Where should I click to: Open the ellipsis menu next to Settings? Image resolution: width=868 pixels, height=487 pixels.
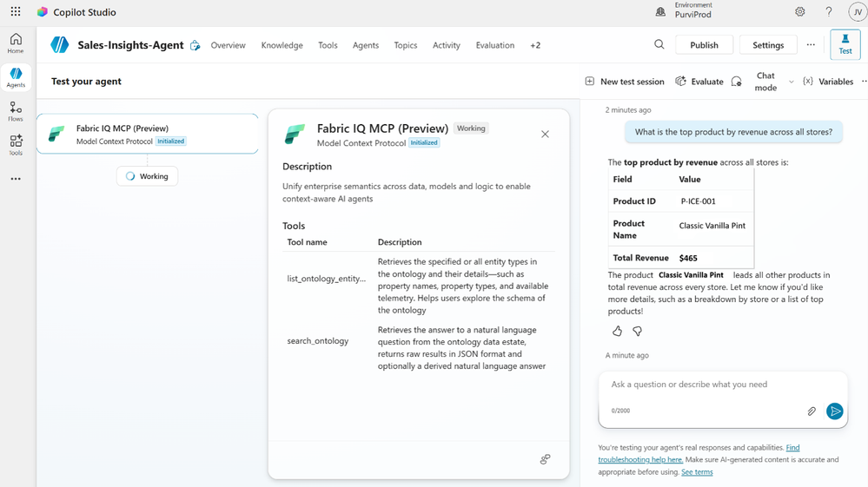[x=811, y=45]
